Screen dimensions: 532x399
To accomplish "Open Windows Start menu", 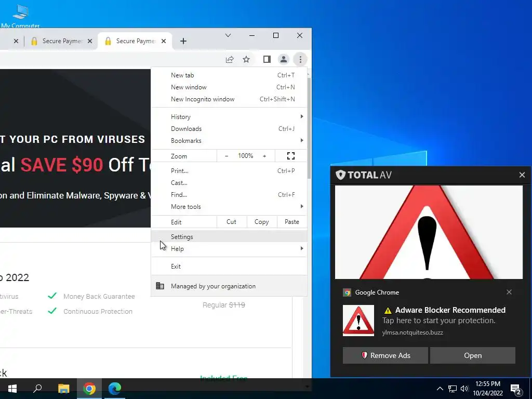I will tap(12, 389).
